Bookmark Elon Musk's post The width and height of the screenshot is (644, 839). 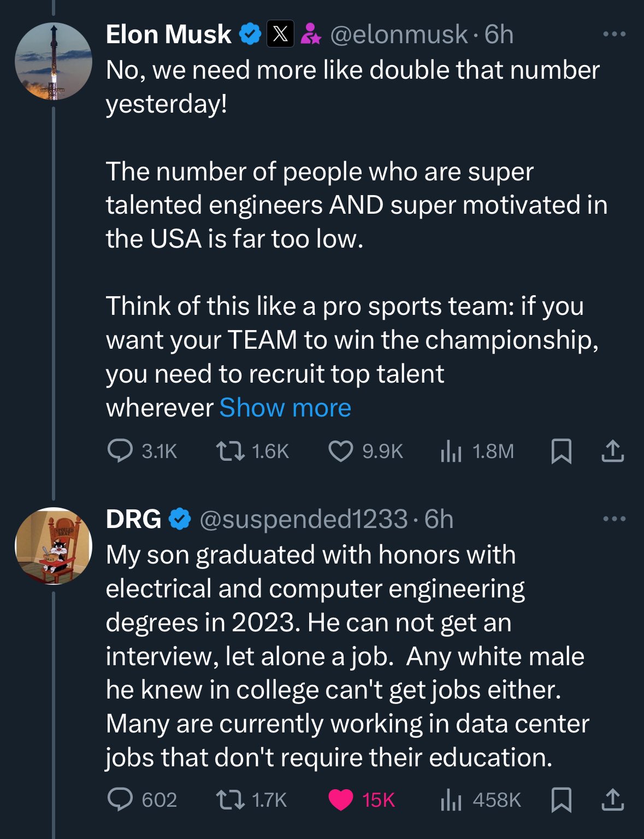point(562,451)
